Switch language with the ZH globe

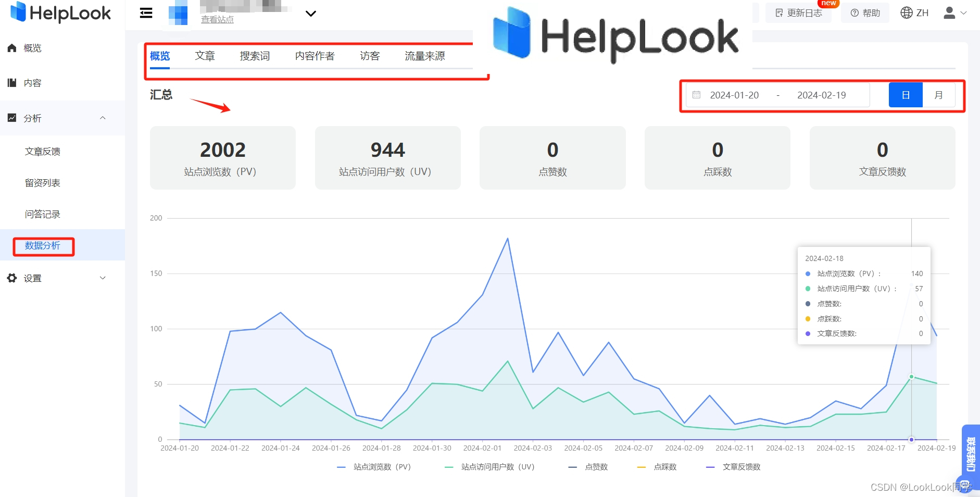[914, 13]
